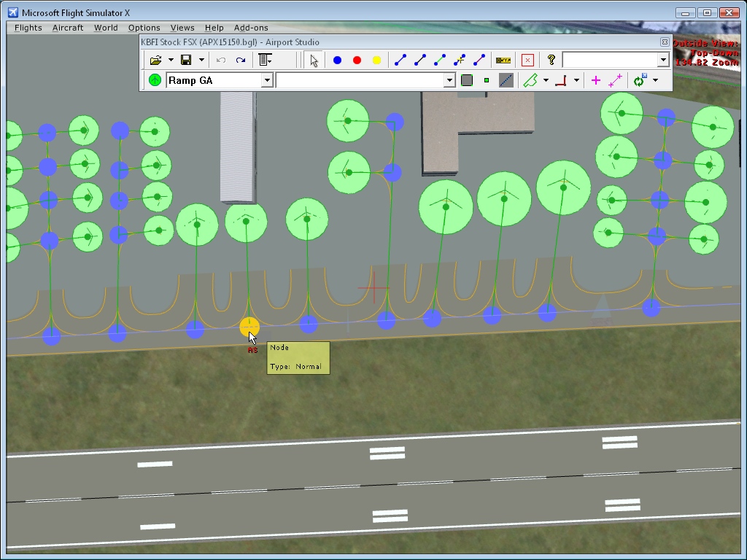This screenshot has width=747, height=560.
Task: Click the greyed-out undo arrow
Action: [x=220, y=61]
